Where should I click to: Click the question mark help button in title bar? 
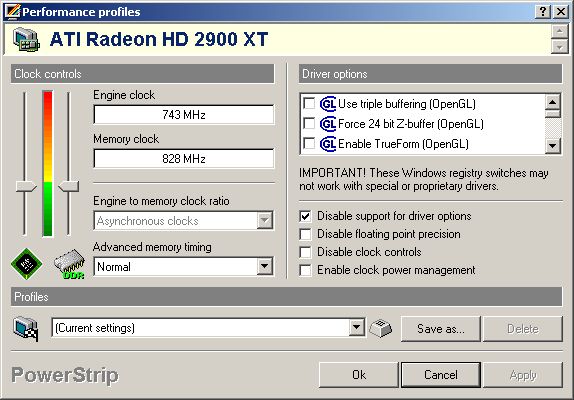tap(543, 12)
